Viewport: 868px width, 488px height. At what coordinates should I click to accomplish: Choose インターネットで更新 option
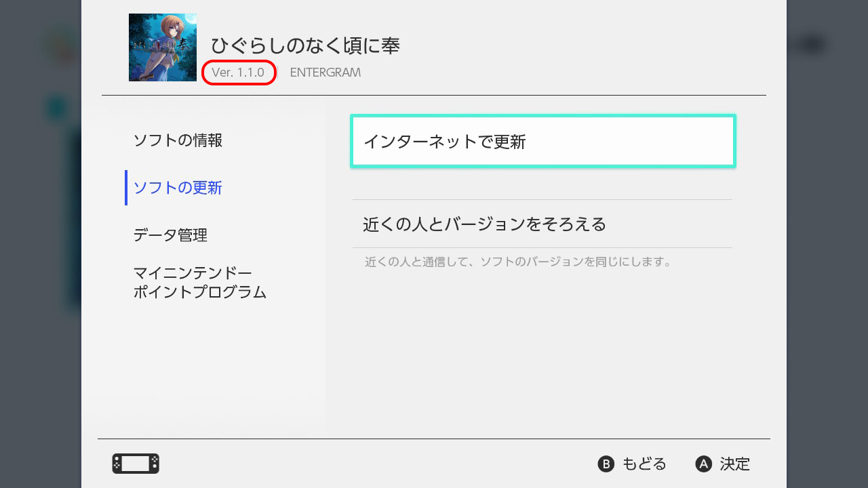pos(542,141)
